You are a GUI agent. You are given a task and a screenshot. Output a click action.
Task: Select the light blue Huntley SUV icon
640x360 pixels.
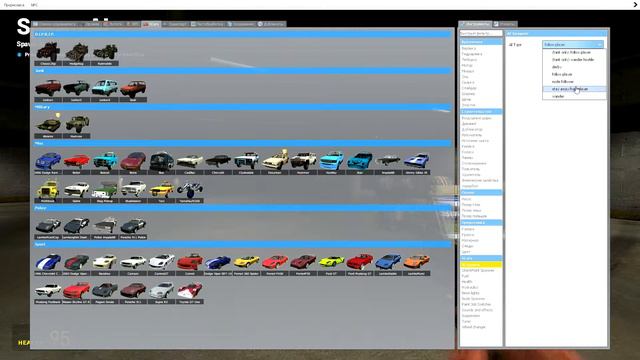tap(331, 162)
